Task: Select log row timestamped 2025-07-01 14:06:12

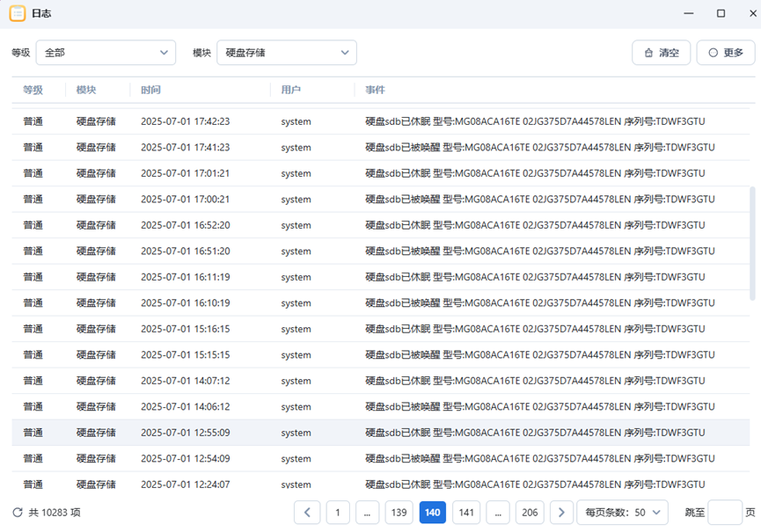Action: click(380, 407)
